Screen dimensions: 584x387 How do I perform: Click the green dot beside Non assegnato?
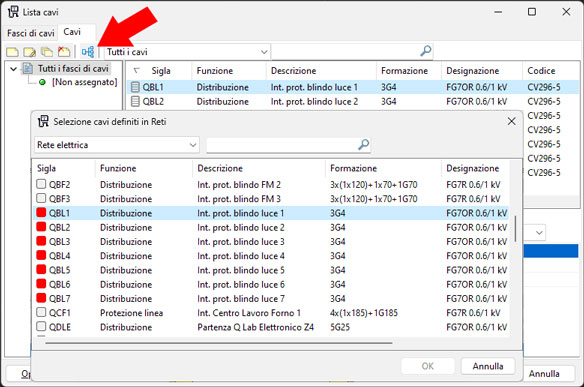click(x=42, y=82)
